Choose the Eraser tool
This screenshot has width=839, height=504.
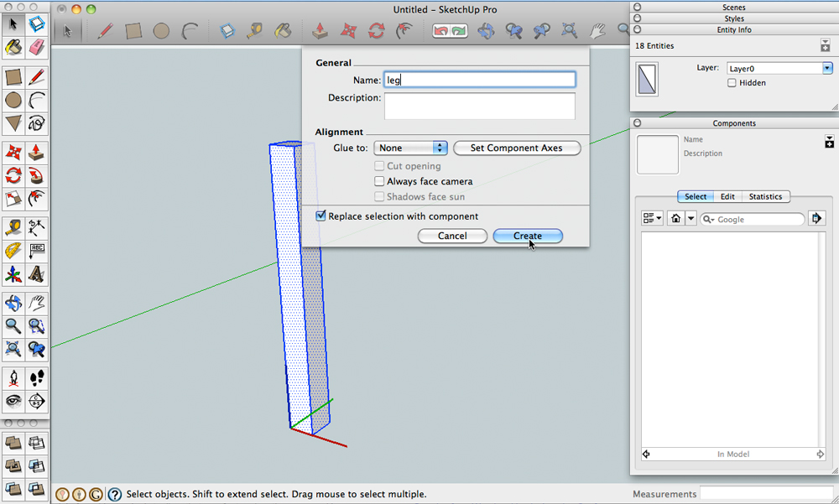point(36,48)
